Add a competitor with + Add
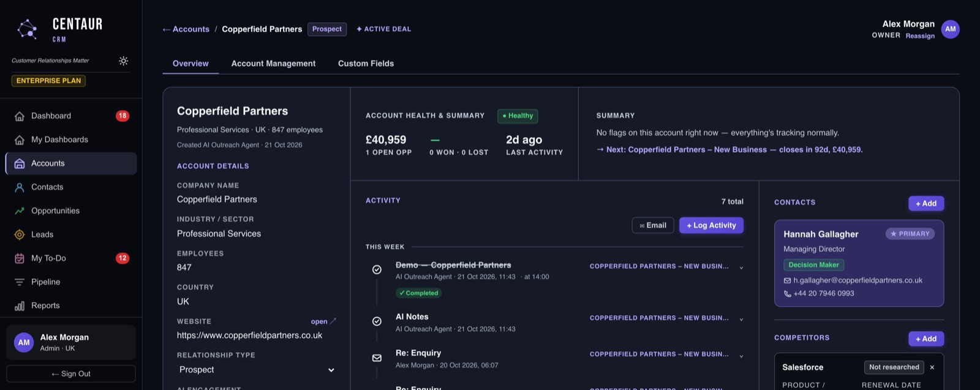This screenshot has height=390, width=980. point(926,339)
